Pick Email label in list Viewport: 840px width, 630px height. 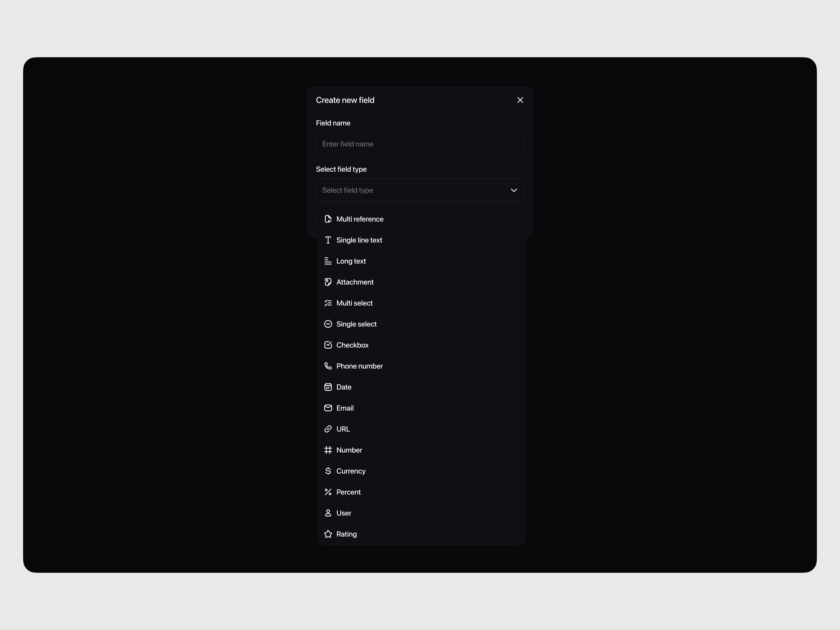345,408
